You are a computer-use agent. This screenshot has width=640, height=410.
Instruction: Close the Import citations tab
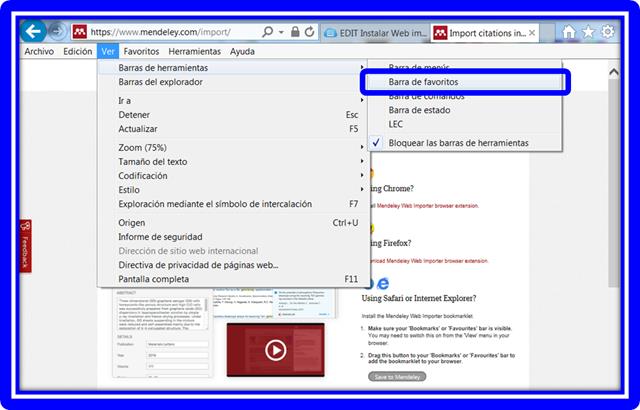532,33
